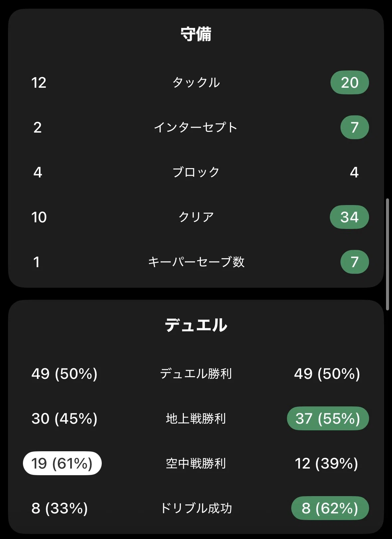Tap the green 7 interceptions badge
This screenshot has width=392, height=539.
coord(354,127)
